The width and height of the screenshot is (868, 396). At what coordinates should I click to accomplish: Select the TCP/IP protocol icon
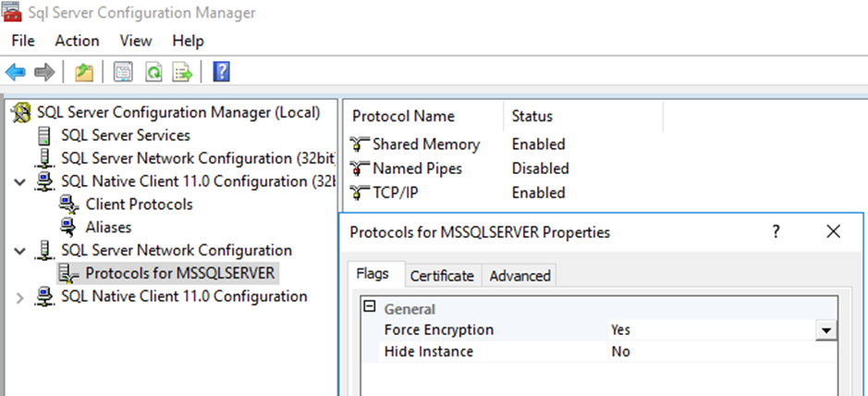360,193
